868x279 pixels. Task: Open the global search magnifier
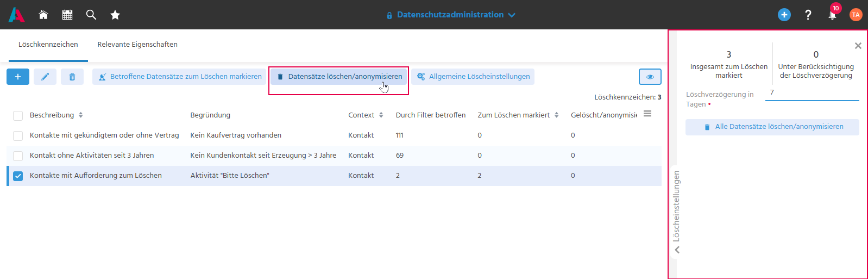tap(91, 15)
